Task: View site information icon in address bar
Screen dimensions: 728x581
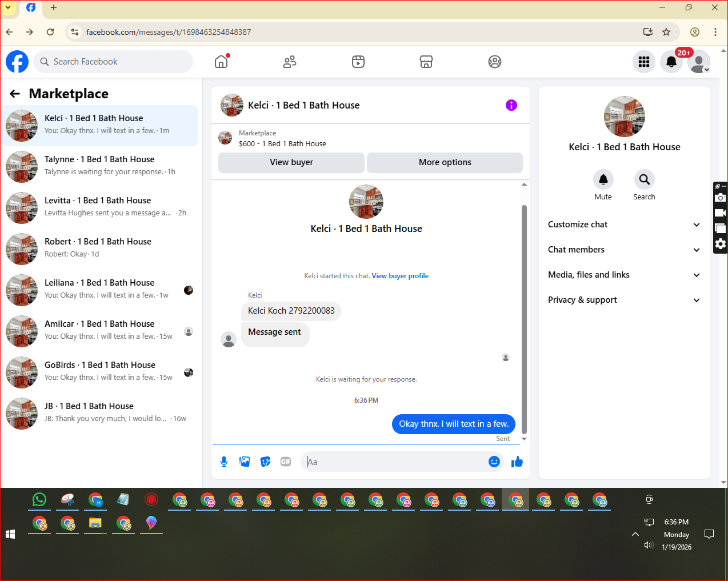Action: coord(74,32)
